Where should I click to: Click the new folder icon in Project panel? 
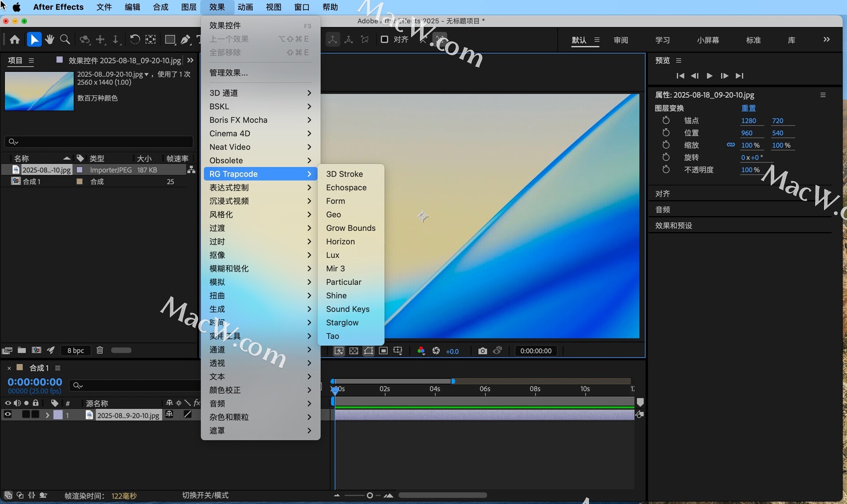22,350
